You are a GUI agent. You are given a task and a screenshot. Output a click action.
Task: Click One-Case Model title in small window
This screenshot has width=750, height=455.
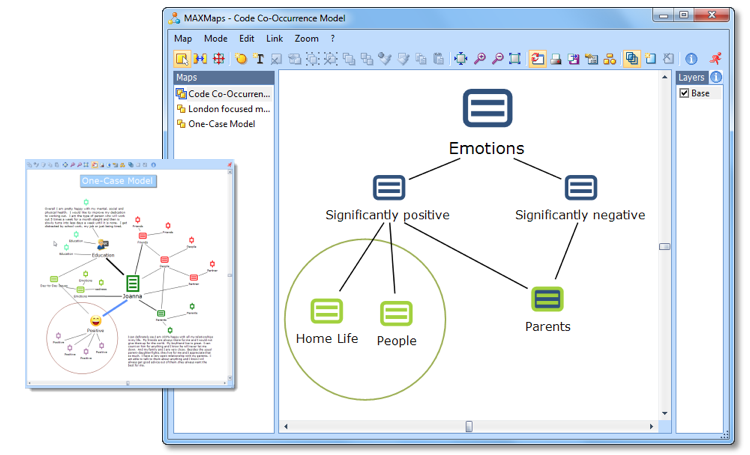(x=118, y=181)
